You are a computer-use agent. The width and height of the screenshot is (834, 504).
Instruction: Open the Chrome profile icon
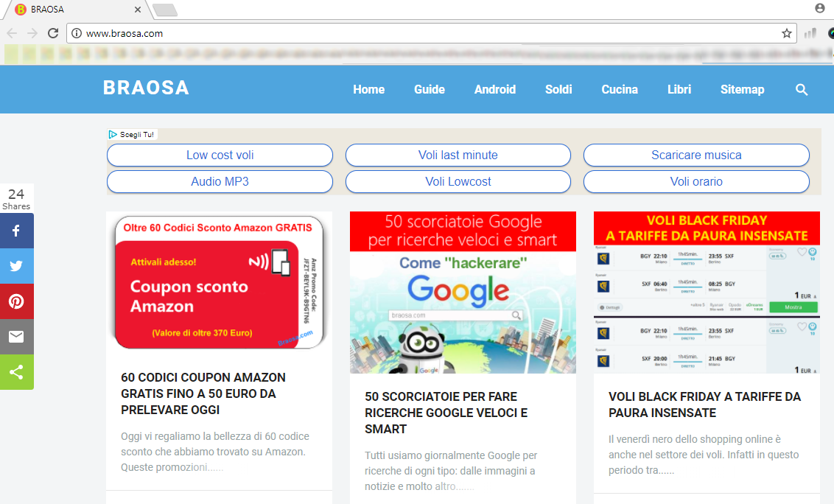click(x=820, y=9)
